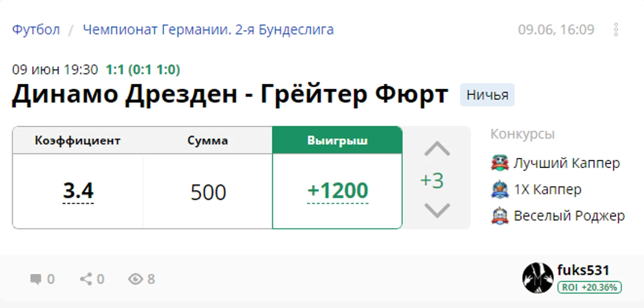The width and height of the screenshot is (644, 308).
Task: Click the 1Х Каппер contest icon
Action: (x=500, y=189)
